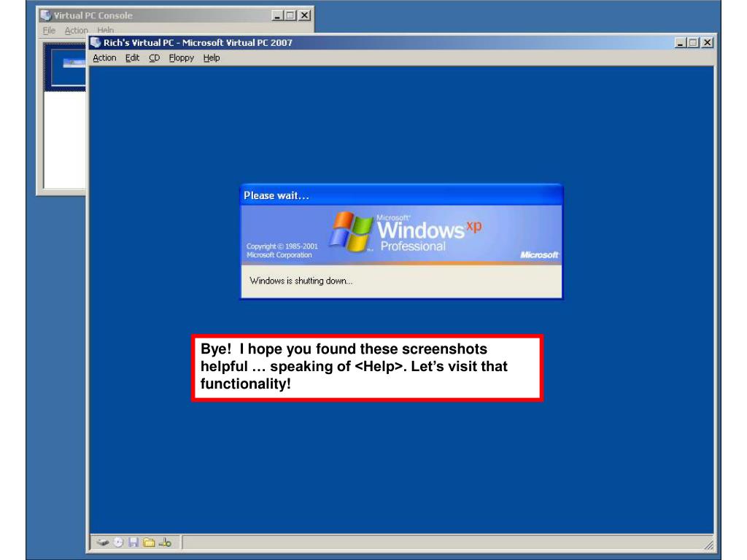Close Rich's Virtual PC window
Screen dimensions: 747x560
pyautogui.click(x=708, y=43)
